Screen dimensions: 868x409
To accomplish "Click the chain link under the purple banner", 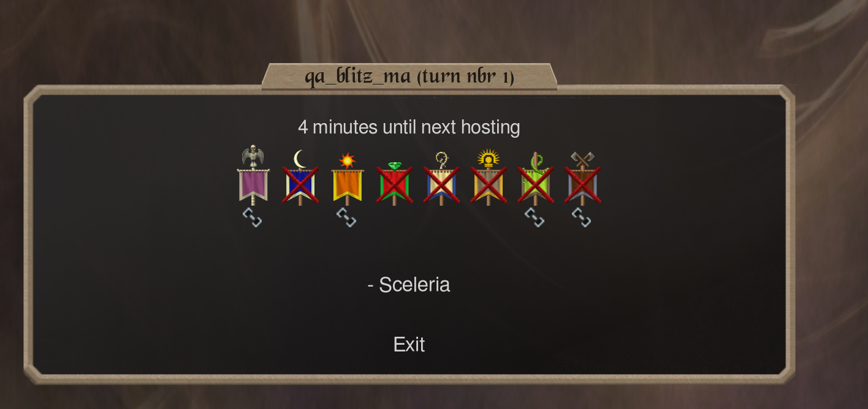I will (x=252, y=217).
